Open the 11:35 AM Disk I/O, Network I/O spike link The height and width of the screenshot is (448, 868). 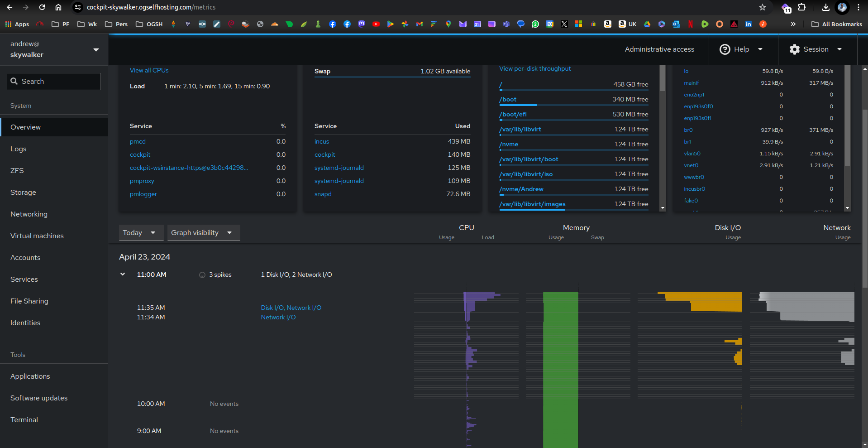291,308
